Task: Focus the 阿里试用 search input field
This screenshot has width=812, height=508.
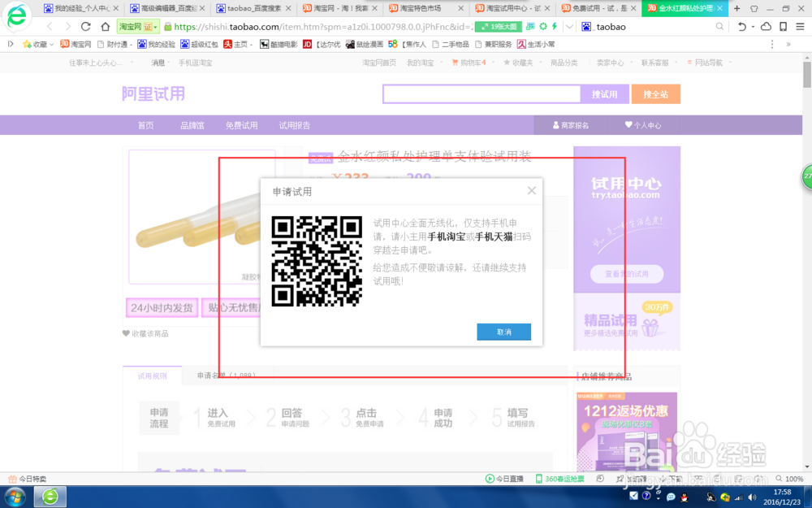Action: coord(482,94)
